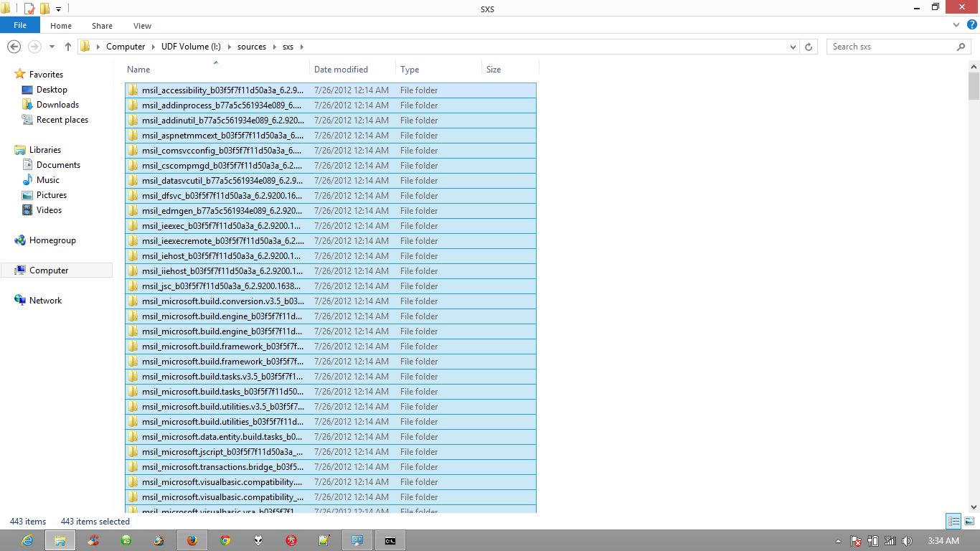Go up one folder level arrow
This screenshot has height=551, width=980.
pyautogui.click(x=68, y=47)
